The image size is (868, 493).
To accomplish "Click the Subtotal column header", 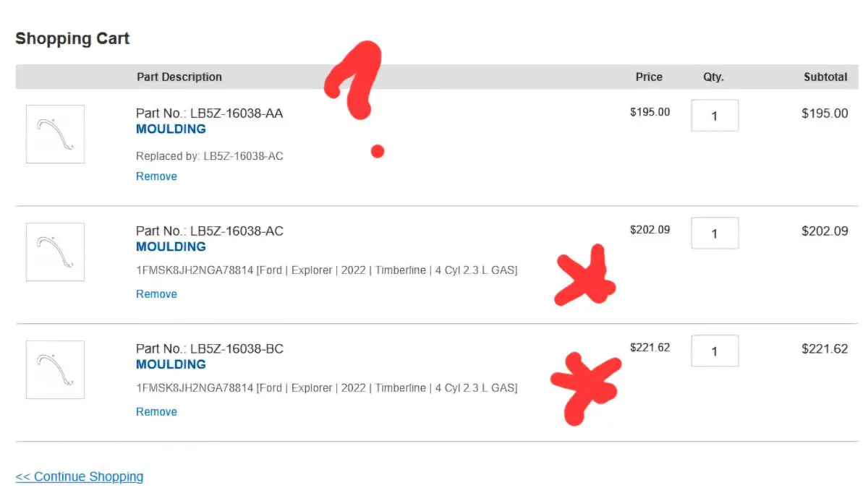I will [825, 77].
